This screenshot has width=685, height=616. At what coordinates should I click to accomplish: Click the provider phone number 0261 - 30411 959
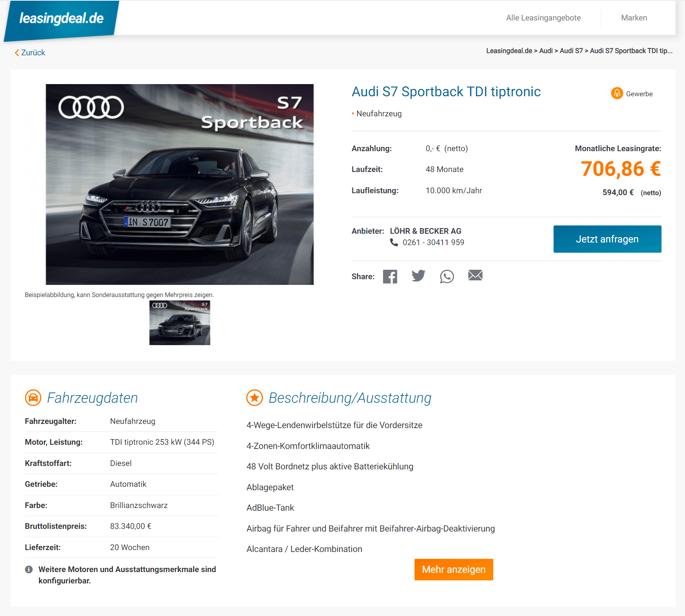point(433,242)
